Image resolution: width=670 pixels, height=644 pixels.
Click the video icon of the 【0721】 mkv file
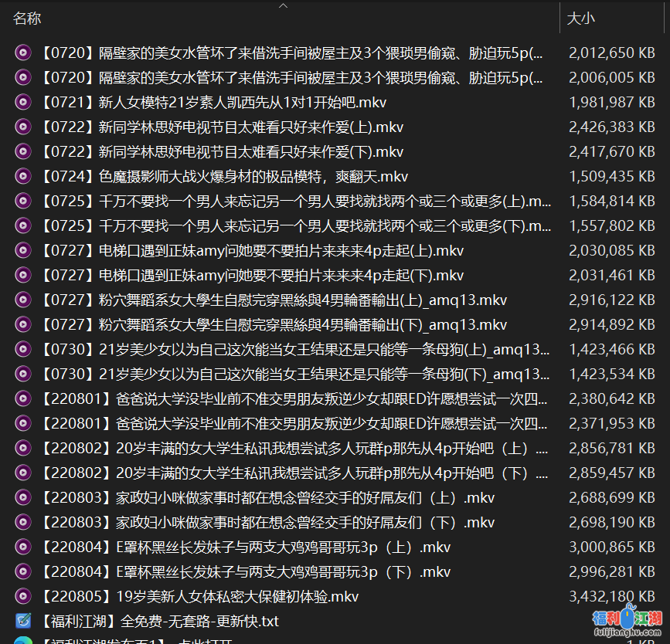point(23,103)
